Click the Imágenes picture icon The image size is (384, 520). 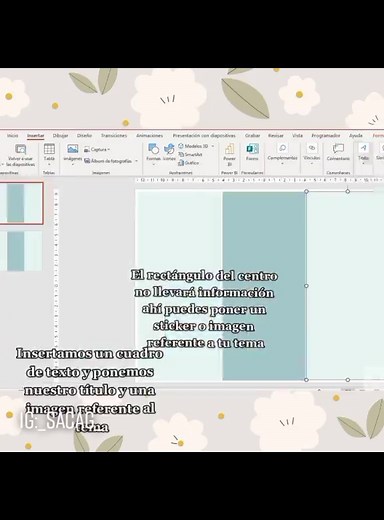(x=72, y=149)
